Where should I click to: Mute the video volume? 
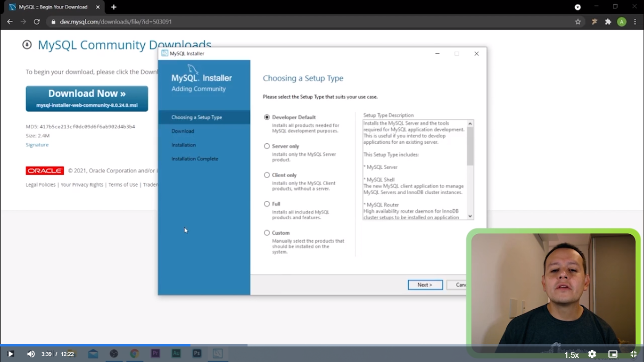pos(31,354)
